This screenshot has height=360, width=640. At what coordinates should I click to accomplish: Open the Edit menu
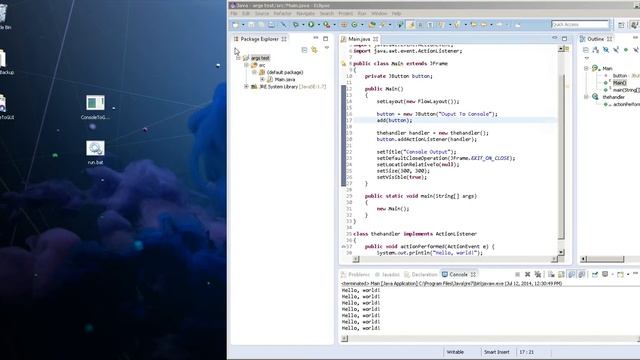click(246, 13)
